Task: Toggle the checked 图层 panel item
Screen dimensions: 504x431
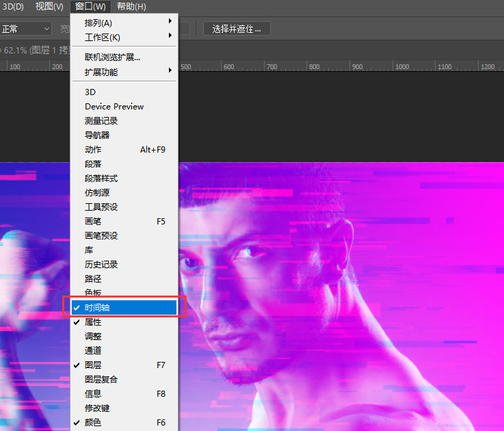Action: 124,365
